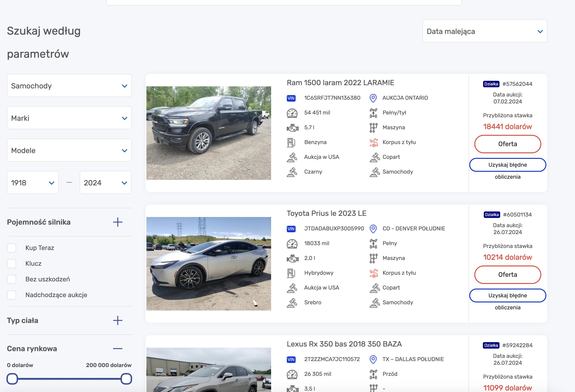Click the crash damage icon on the Toyota Prius listing
Image resolution: width=575 pixels, height=392 pixels.
[x=374, y=273]
